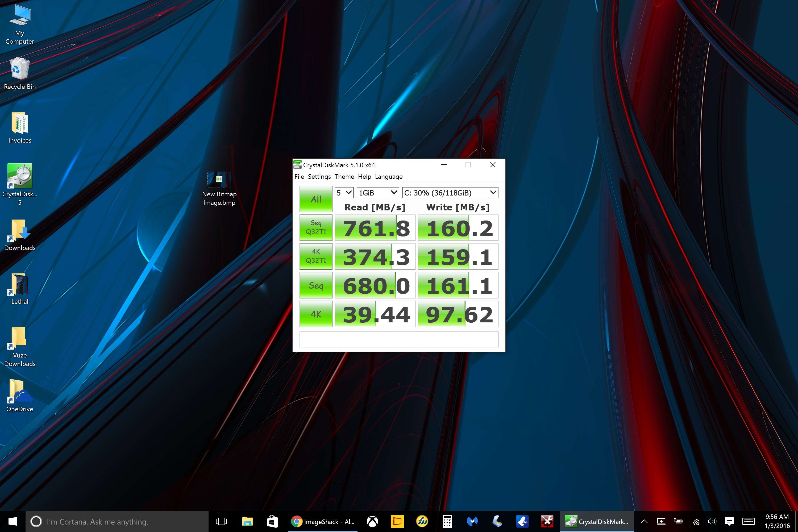Viewport: 798px width, 532px height.
Task: Open the touch keyboard from the tray
Action: 749,521
